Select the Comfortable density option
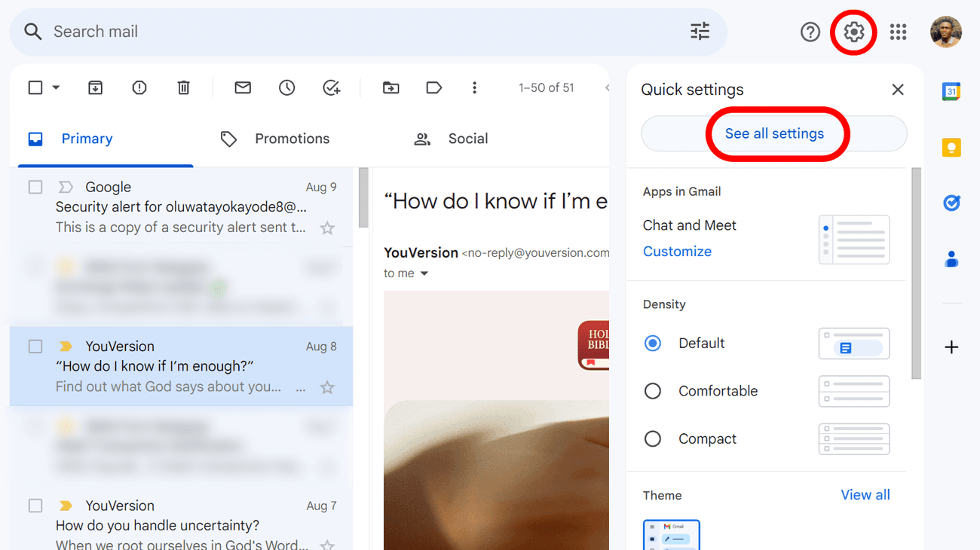Viewport: 980px width, 550px height. (x=653, y=391)
